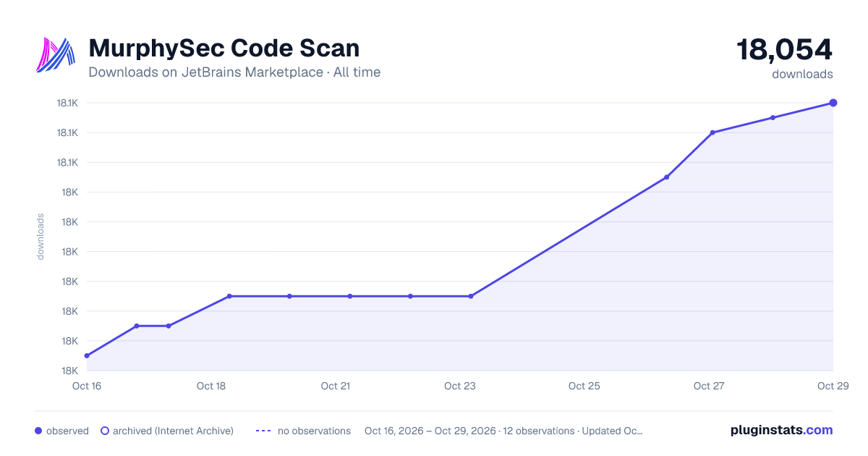Click the final Oct 29 data point

click(x=833, y=103)
